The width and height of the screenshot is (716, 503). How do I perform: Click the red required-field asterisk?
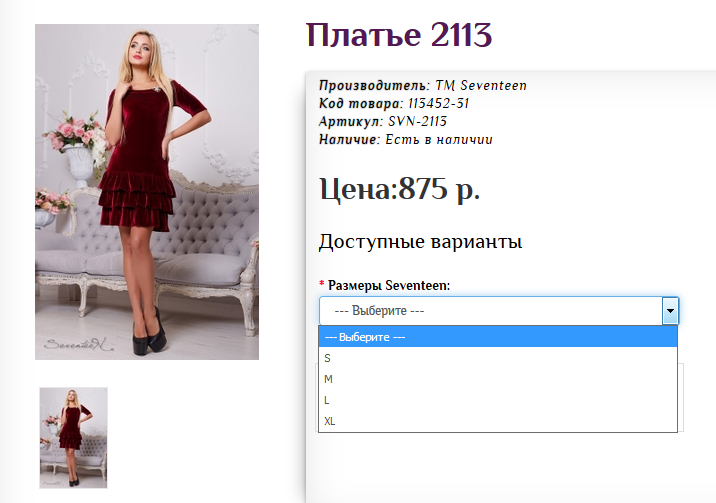point(322,286)
